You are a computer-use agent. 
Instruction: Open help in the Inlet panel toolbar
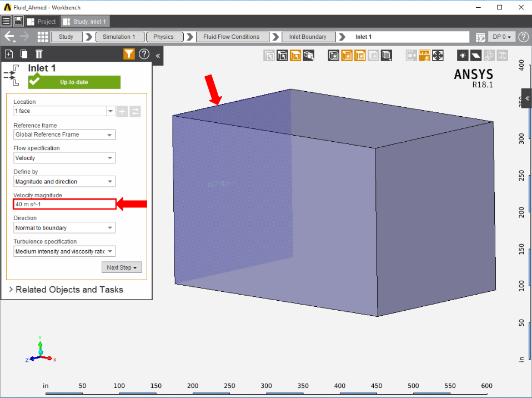pos(144,54)
